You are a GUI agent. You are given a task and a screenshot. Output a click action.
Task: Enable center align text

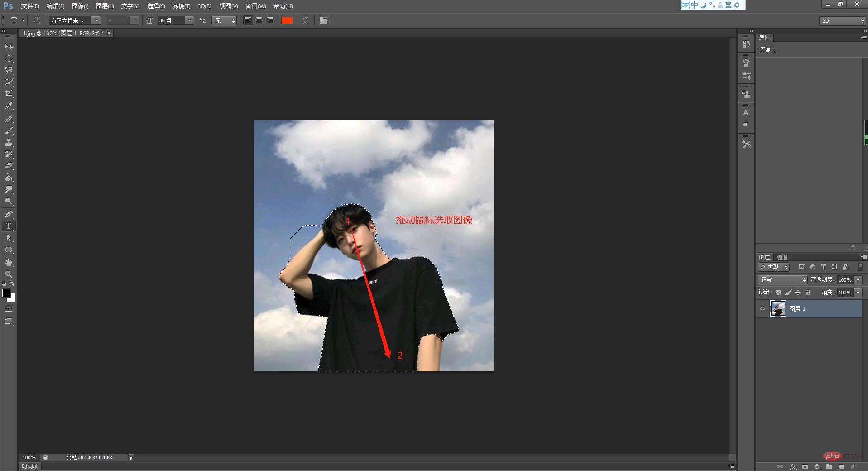click(x=259, y=20)
